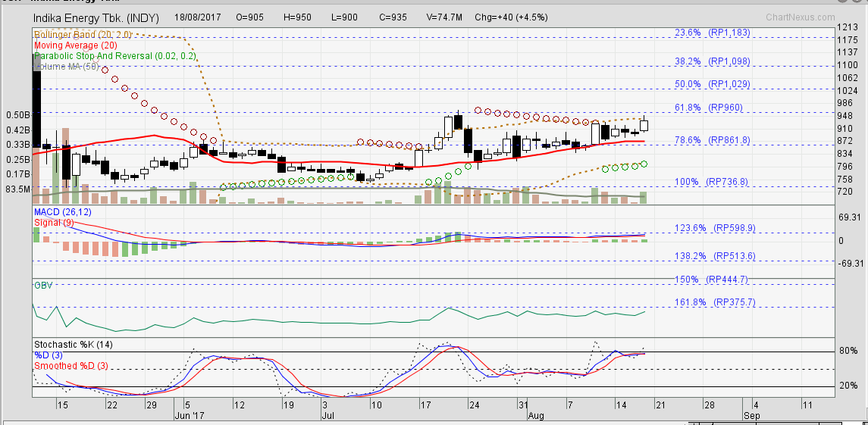Select Fibonacci 138.2% (RP513.6) level label
The image size is (868, 425).
pos(715,256)
